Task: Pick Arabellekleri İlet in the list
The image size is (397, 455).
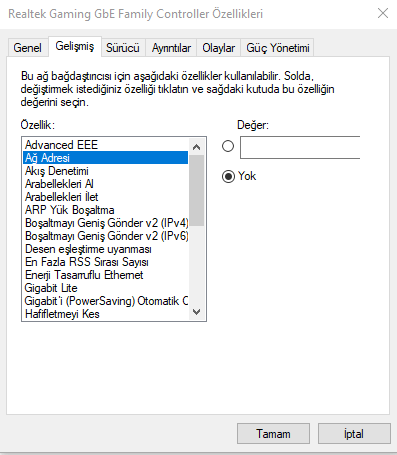Action: [x=106, y=197]
